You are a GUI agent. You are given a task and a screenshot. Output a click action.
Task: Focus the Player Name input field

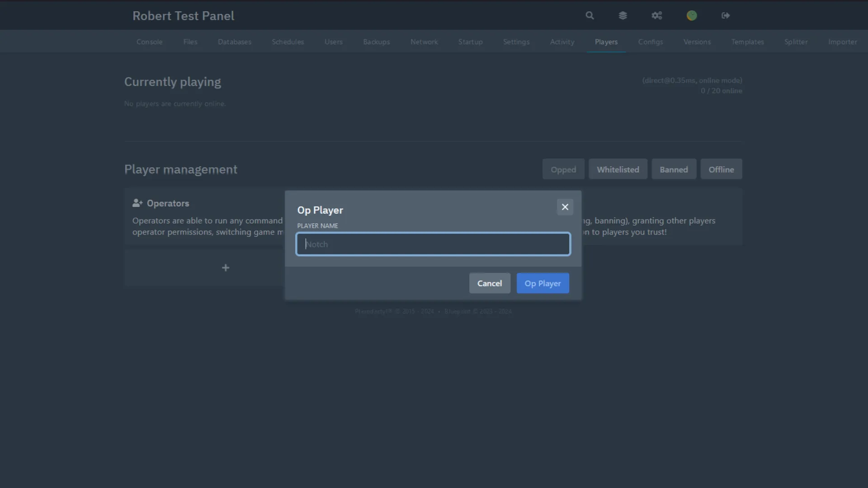tap(433, 244)
